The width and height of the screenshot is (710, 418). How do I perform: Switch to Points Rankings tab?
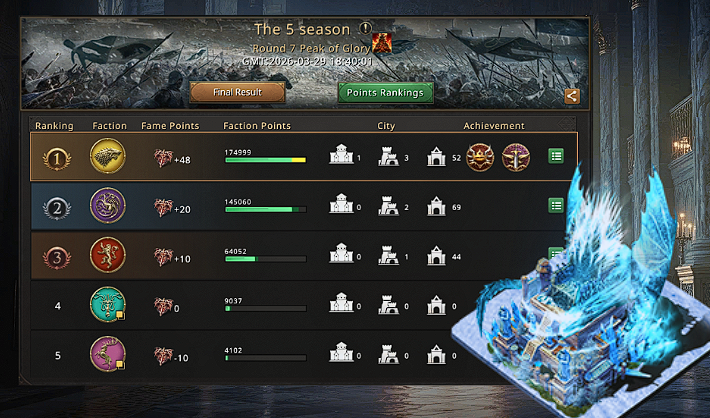(x=385, y=93)
